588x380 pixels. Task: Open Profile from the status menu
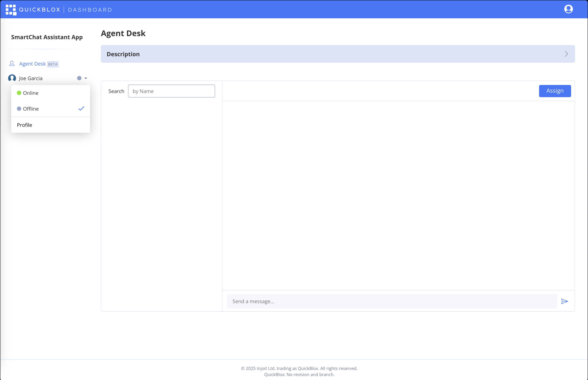click(24, 125)
